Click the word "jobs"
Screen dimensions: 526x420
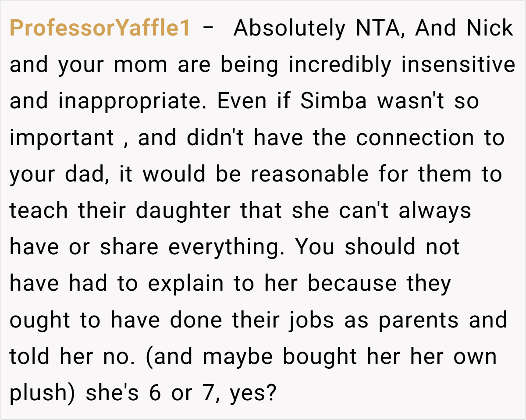312,320
